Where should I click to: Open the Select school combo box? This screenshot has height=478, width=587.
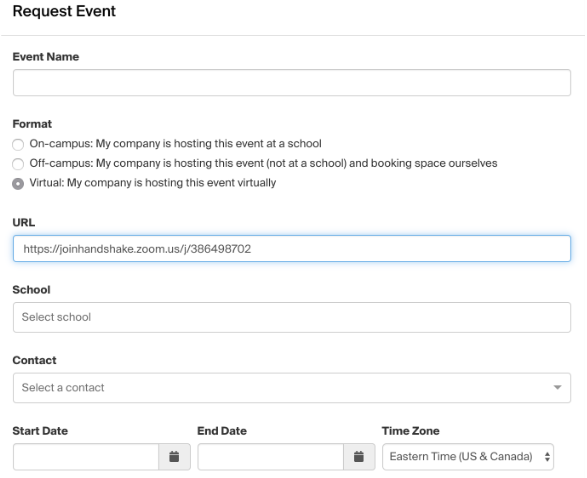(x=292, y=317)
